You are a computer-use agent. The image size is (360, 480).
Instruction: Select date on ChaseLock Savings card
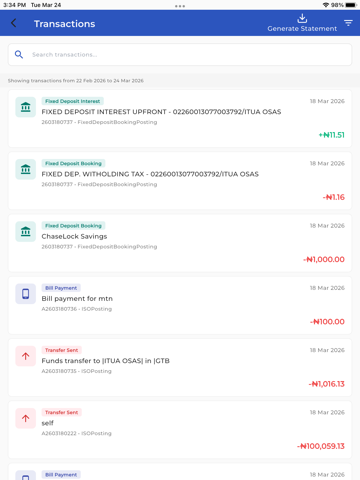click(327, 226)
